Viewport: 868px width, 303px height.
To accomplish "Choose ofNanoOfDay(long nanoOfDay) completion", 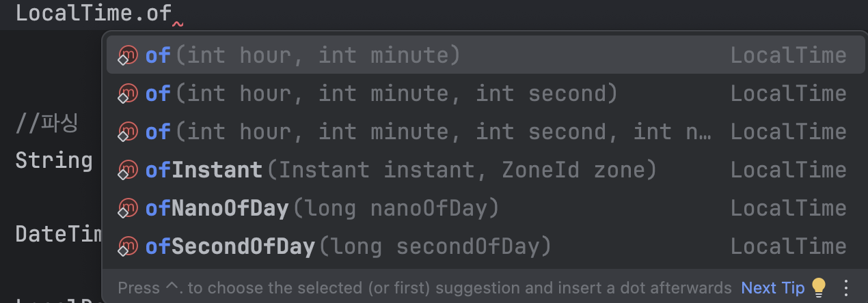I will click(322, 208).
